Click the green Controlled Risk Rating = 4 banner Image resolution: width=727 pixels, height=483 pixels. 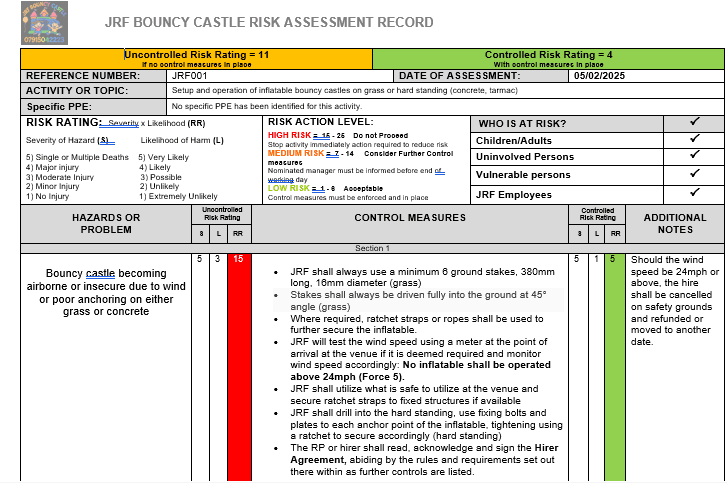548,58
